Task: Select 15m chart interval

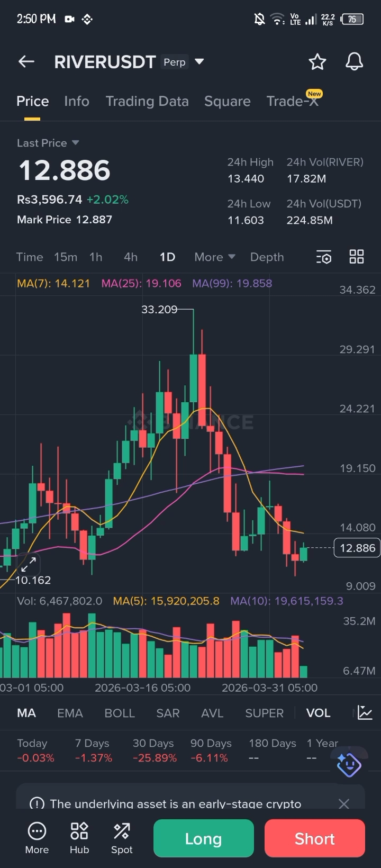Action: (x=66, y=257)
